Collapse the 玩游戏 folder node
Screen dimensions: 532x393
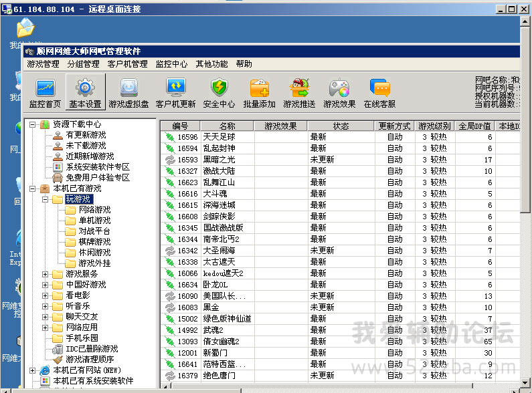[45, 200]
